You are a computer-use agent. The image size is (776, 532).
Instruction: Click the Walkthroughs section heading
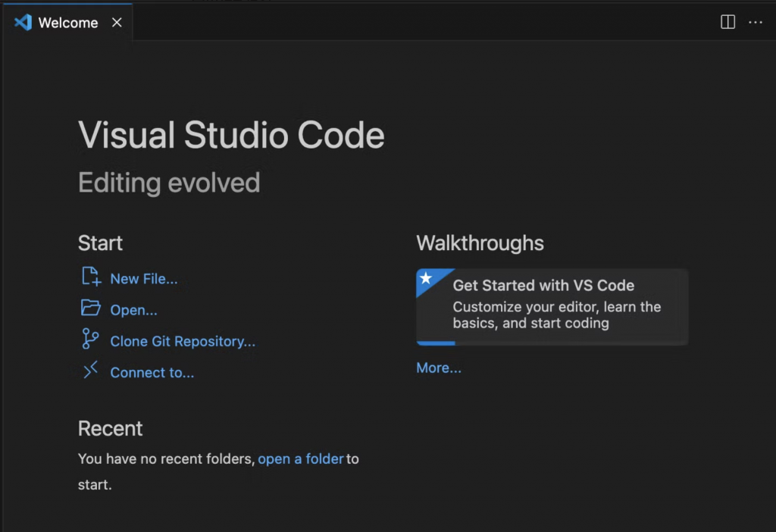pyautogui.click(x=480, y=243)
